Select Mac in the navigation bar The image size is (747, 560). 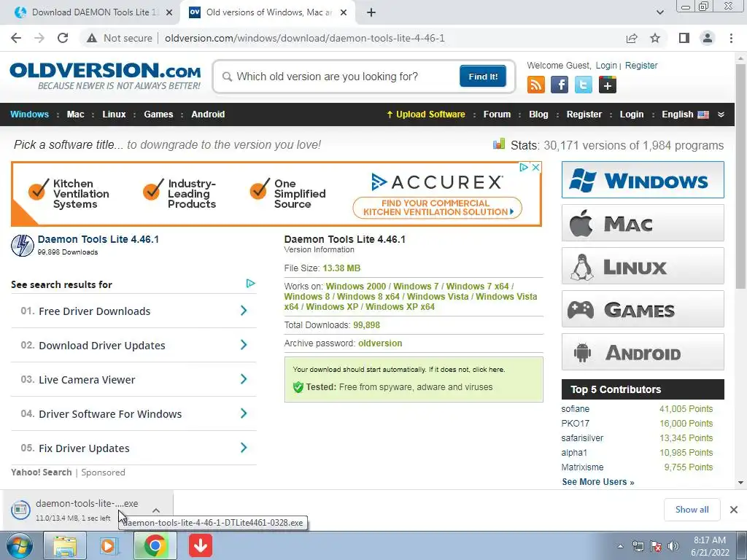click(x=75, y=114)
